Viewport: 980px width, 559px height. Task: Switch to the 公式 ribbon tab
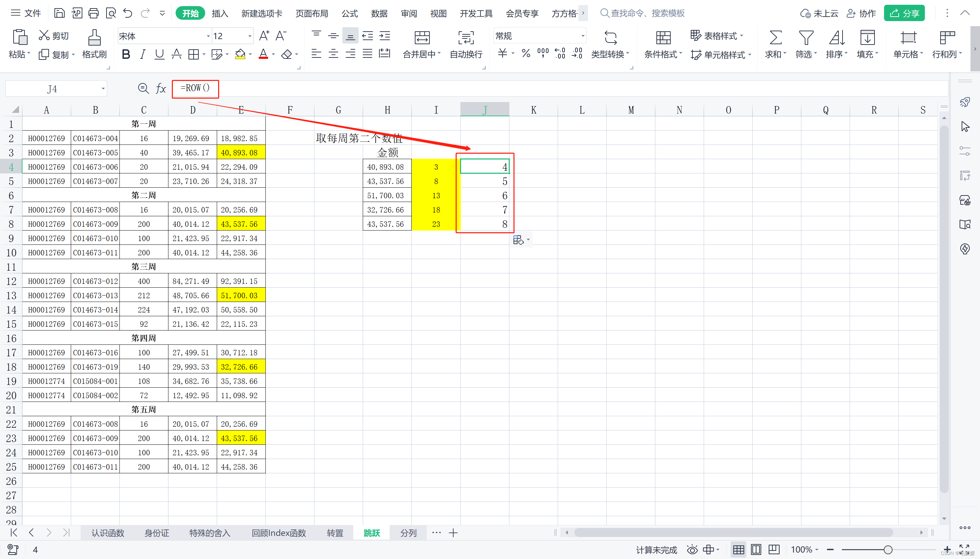point(349,14)
